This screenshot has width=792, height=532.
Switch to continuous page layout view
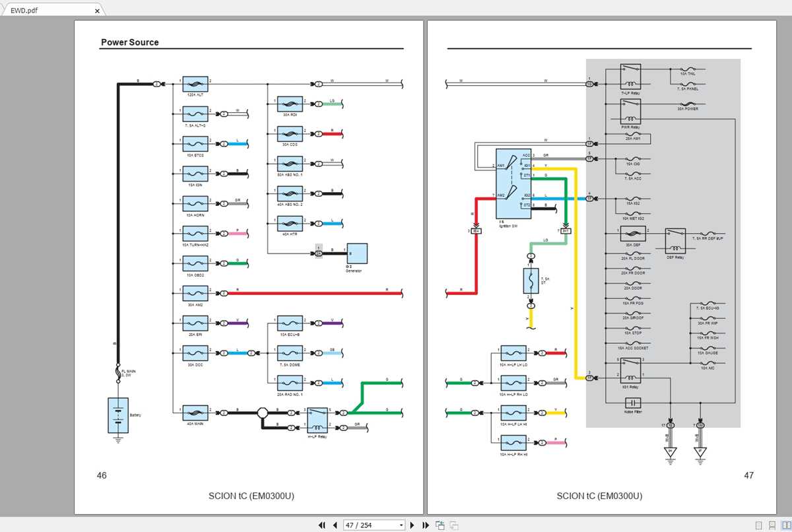coord(771,525)
